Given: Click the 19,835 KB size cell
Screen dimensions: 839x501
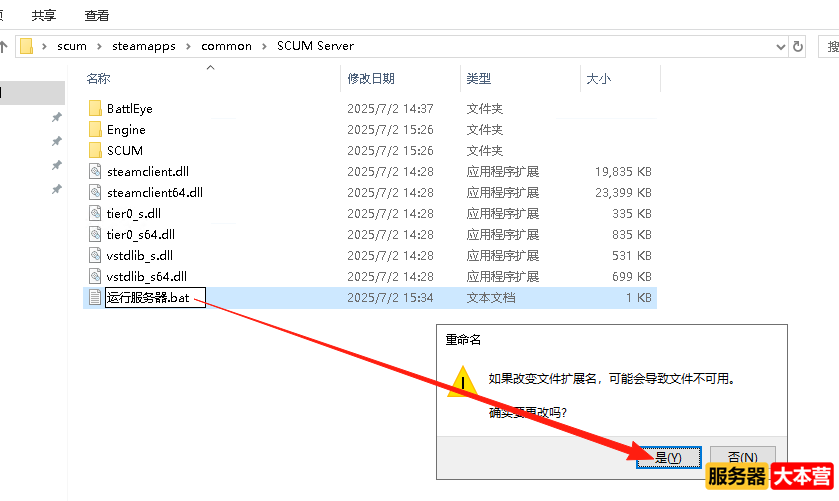Looking at the screenshot, I should [x=623, y=171].
